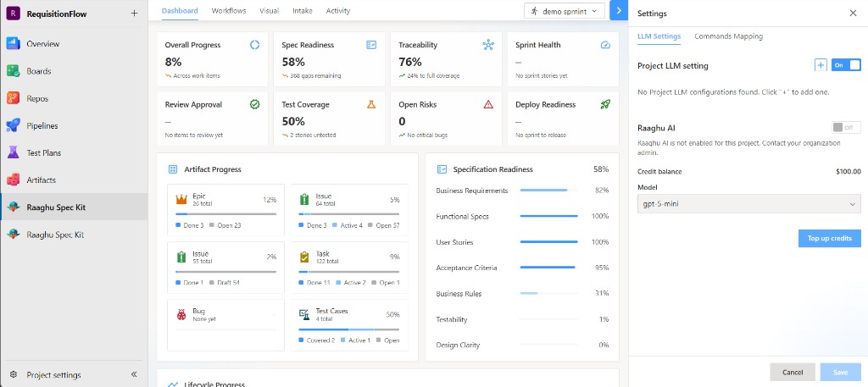Switch to the Activity tab
The height and width of the screenshot is (387, 868).
[x=337, y=10]
